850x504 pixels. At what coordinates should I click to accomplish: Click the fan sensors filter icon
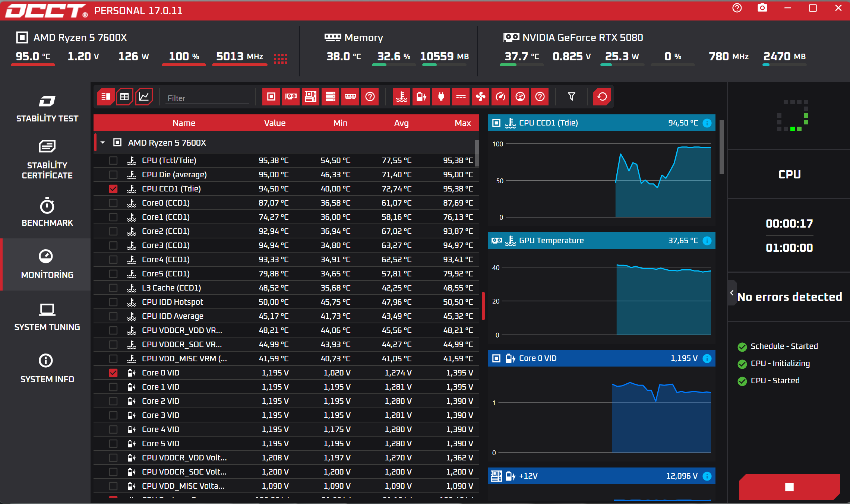(x=481, y=97)
